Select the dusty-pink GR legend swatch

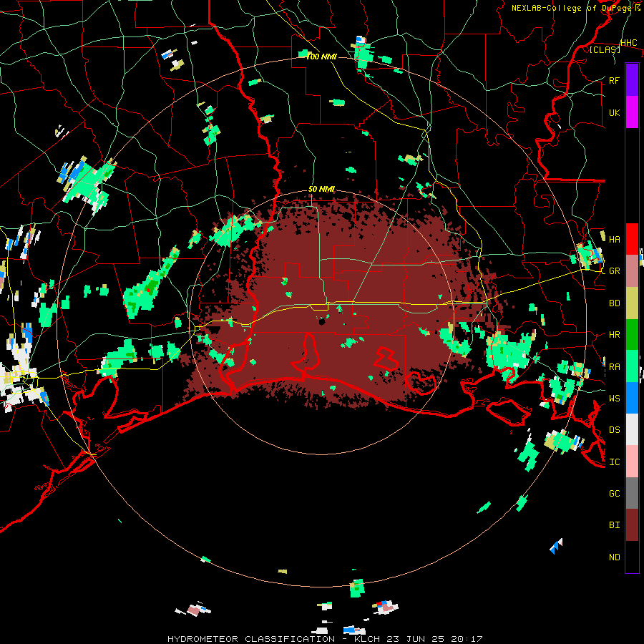point(632,270)
